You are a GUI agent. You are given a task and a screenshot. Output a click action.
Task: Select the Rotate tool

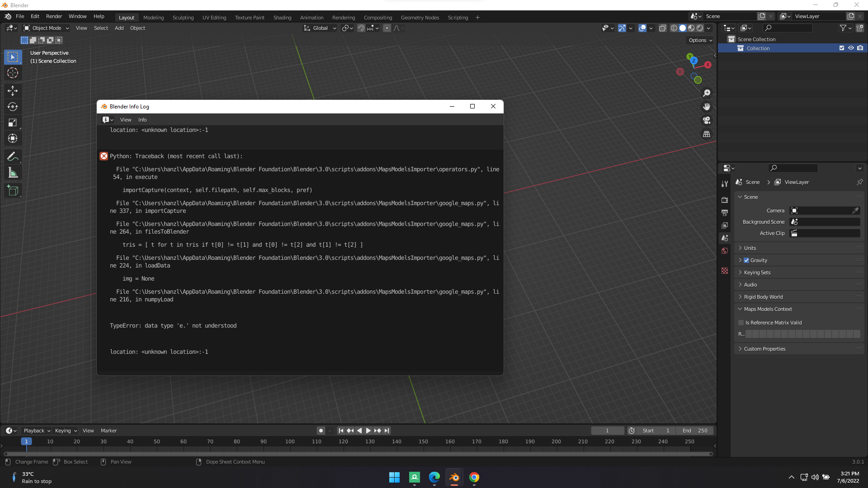pos(12,107)
